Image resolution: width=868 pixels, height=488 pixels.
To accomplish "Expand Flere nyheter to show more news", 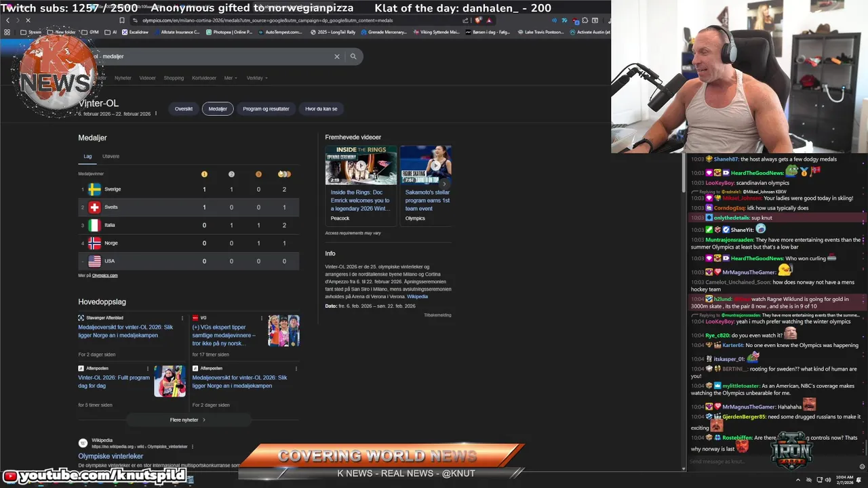I will pyautogui.click(x=187, y=420).
